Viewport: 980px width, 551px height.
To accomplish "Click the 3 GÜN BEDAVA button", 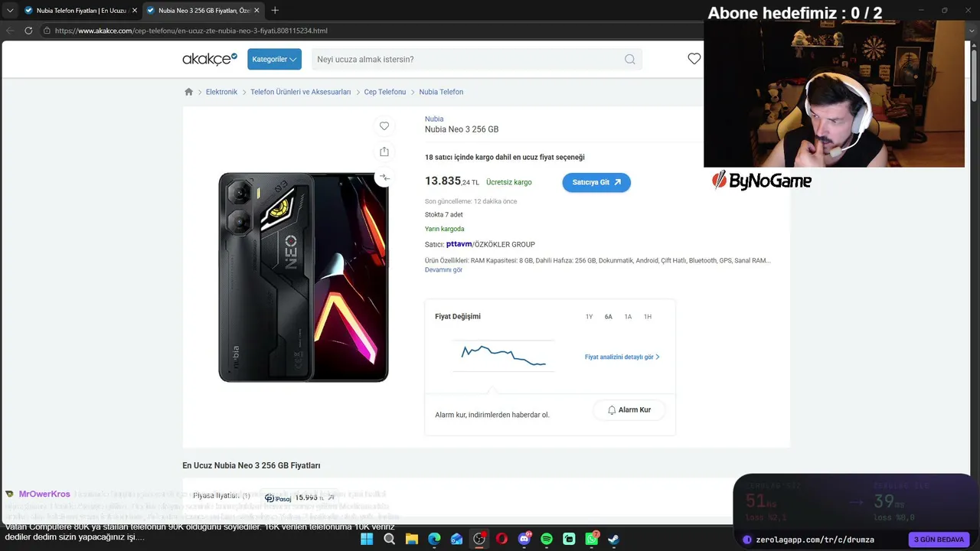I will coord(939,540).
